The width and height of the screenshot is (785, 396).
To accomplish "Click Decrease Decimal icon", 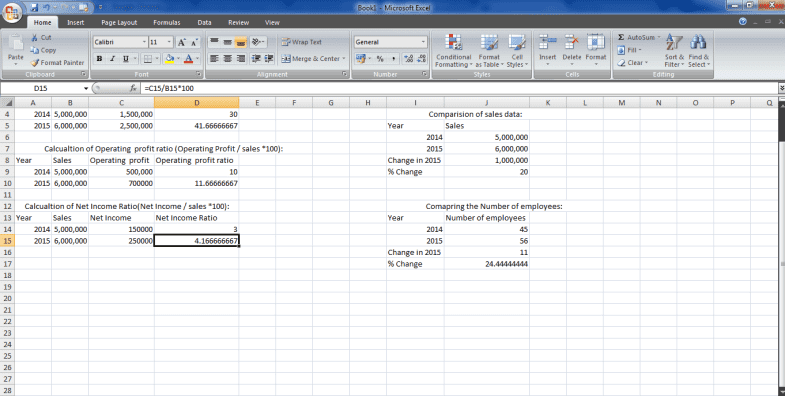I will pos(422,59).
